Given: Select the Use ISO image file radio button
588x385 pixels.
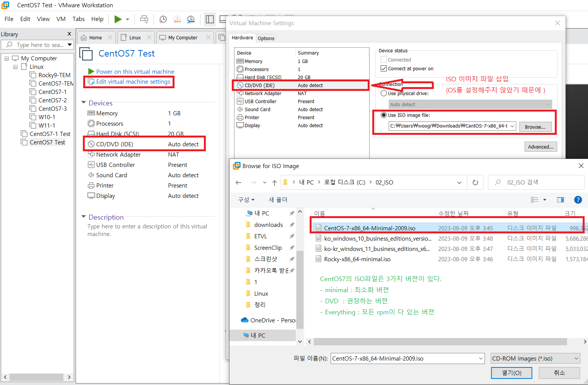Looking at the screenshot, I should [384, 115].
